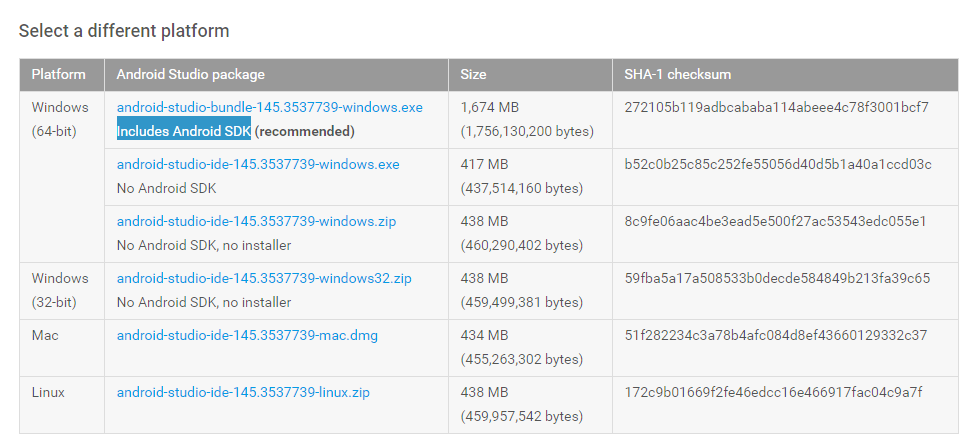977x445 pixels.
Task: Click the Linux checksum starting with 172c9b01
Action: (x=773, y=392)
